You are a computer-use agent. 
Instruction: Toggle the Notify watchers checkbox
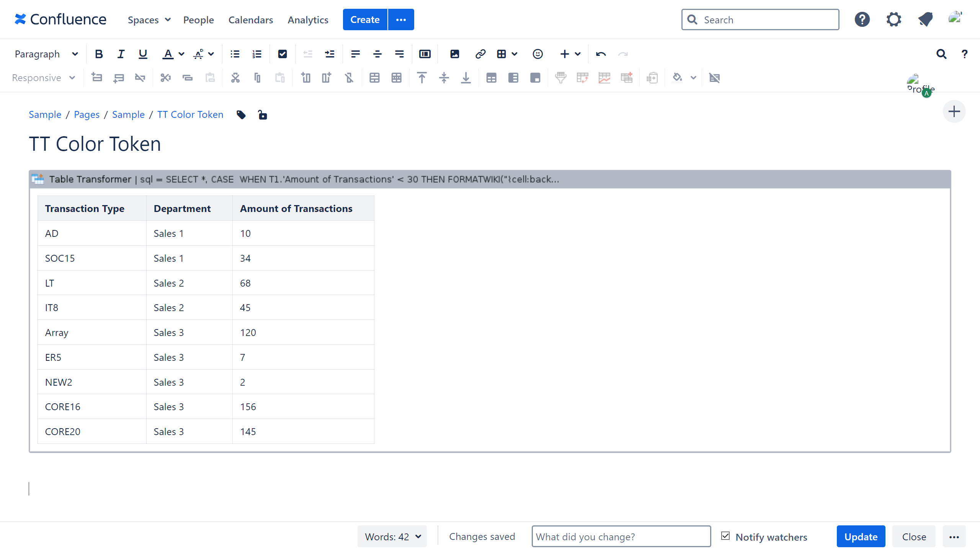tap(725, 536)
